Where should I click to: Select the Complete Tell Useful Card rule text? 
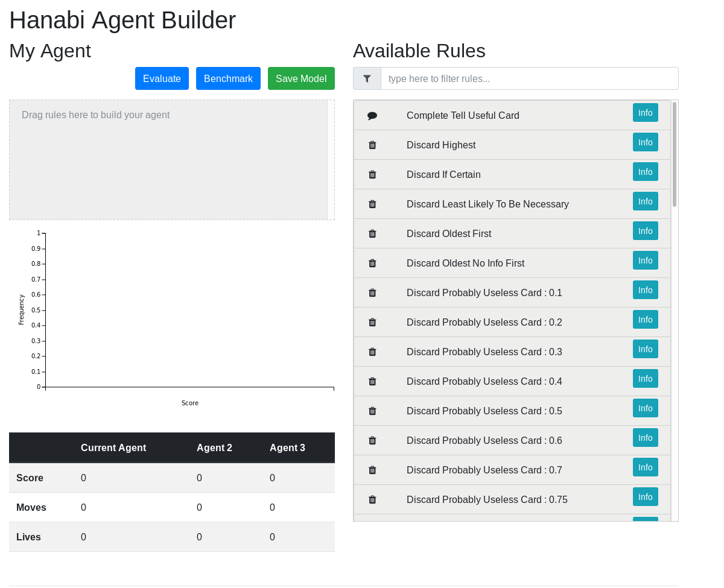tap(463, 115)
